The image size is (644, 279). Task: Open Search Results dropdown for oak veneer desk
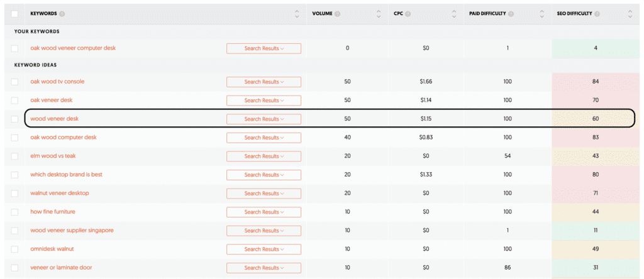coord(264,101)
